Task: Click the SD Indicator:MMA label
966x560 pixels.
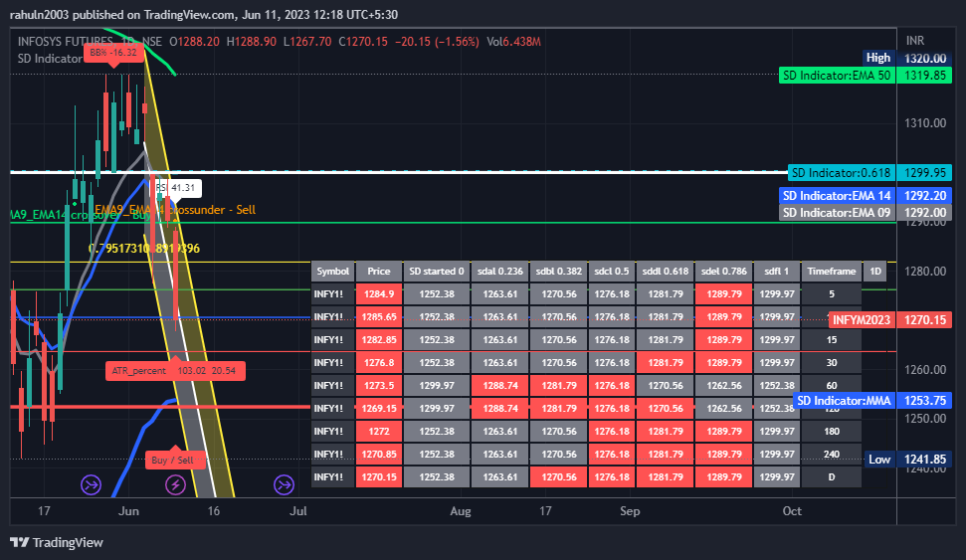Action: pyautogui.click(x=872, y=401)
